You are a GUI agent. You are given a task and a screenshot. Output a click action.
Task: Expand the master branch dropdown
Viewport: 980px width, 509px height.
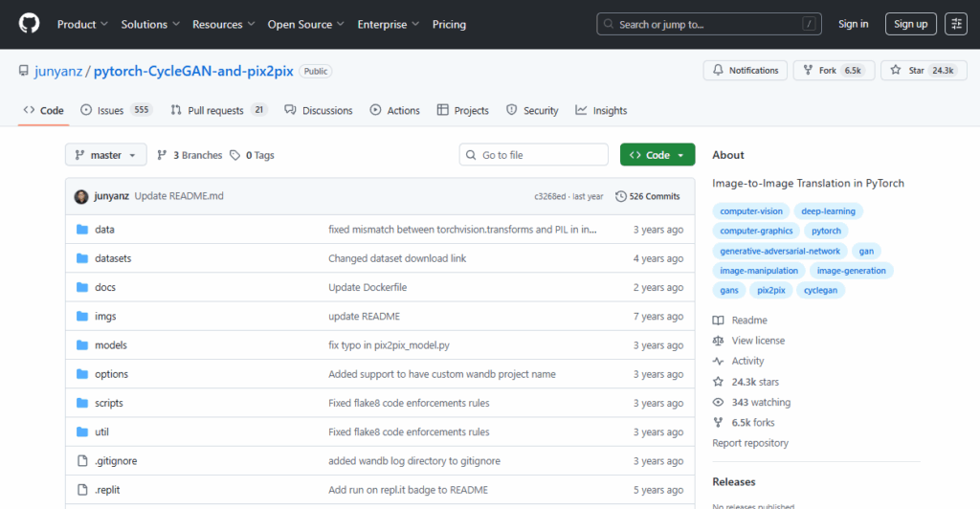pyautogui.click(x=105, y=155)
